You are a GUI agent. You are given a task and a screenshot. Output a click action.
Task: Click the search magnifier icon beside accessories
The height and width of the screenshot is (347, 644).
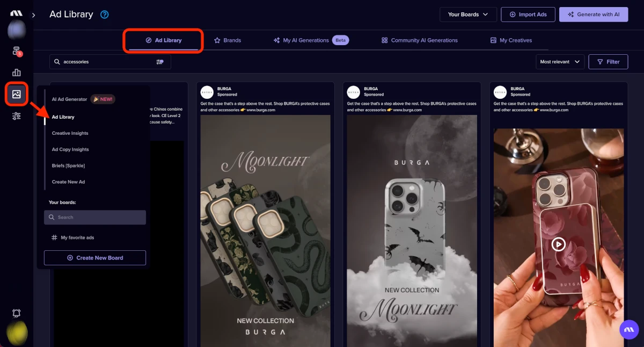coord(57,62)
